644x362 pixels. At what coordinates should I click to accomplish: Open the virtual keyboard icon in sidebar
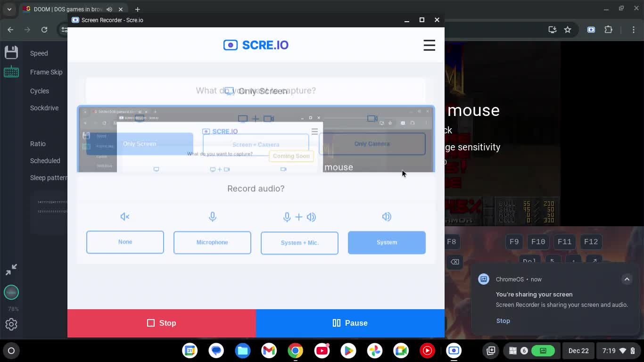coord(11,72)
